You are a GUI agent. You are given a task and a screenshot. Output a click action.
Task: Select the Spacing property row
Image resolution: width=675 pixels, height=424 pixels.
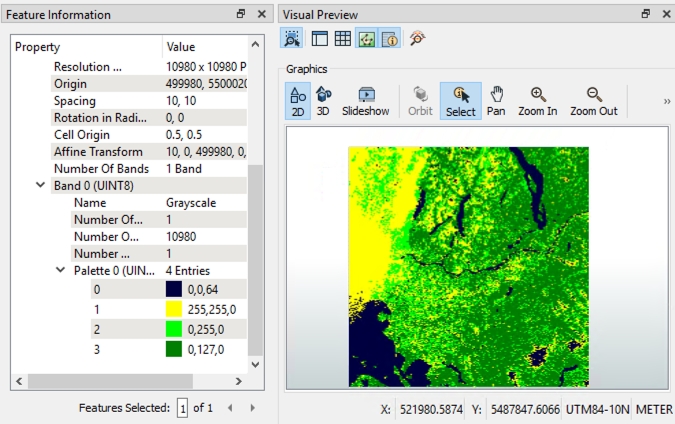149,101
